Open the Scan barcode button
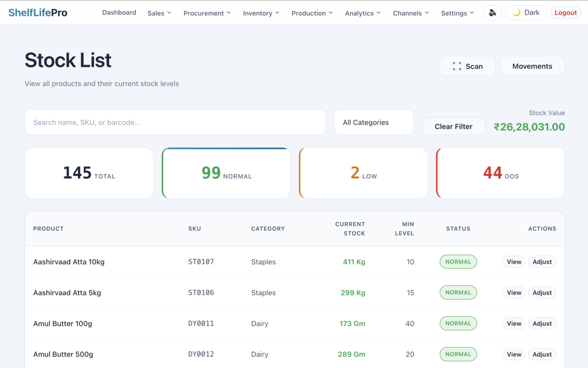 (467, 66)
